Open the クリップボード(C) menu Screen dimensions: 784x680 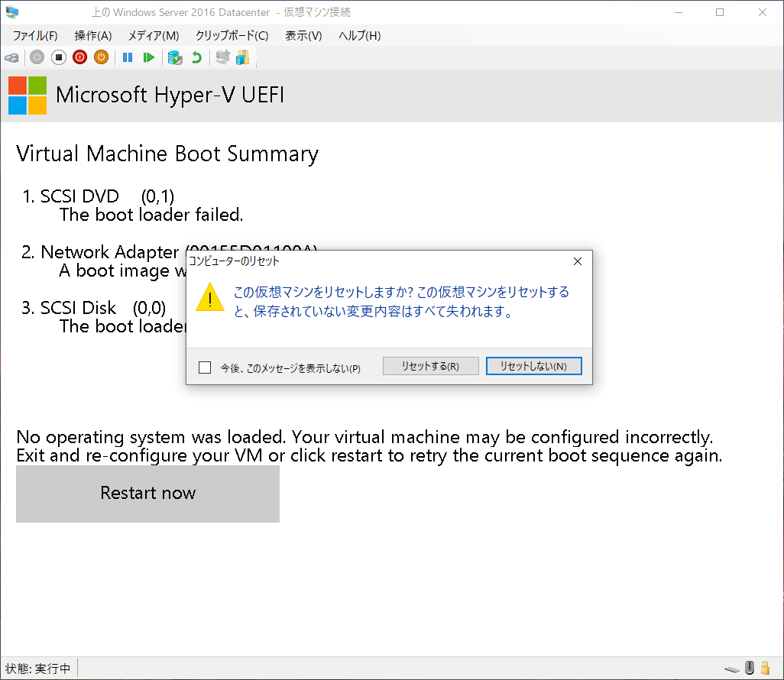click(232, 35)
